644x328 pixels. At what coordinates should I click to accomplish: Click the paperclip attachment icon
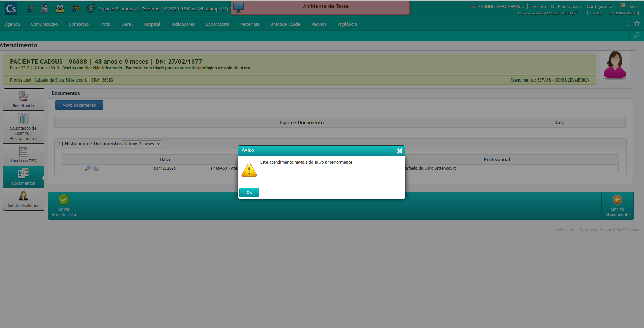(x=627, y=23)
